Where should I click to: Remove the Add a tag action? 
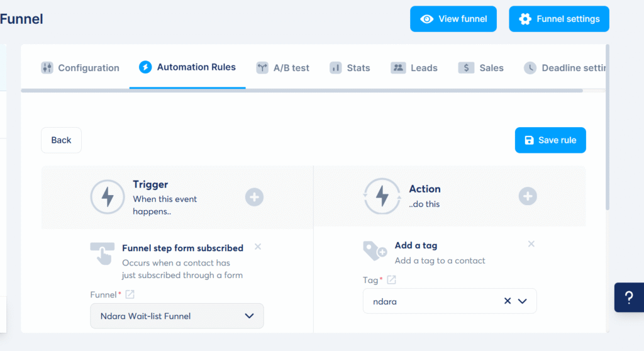[x=531, y=244]
